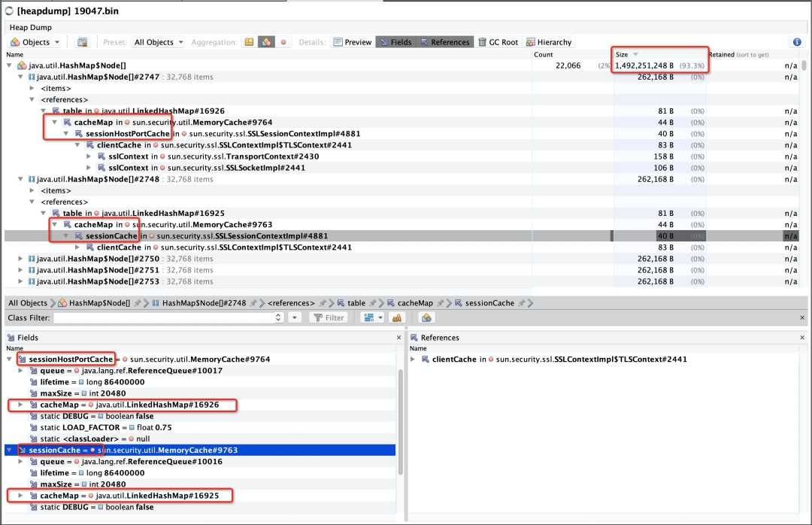Click <references> breadcrumb item
Image resolution: width=812 pixels, height=525 pixels.
[291, 302]
